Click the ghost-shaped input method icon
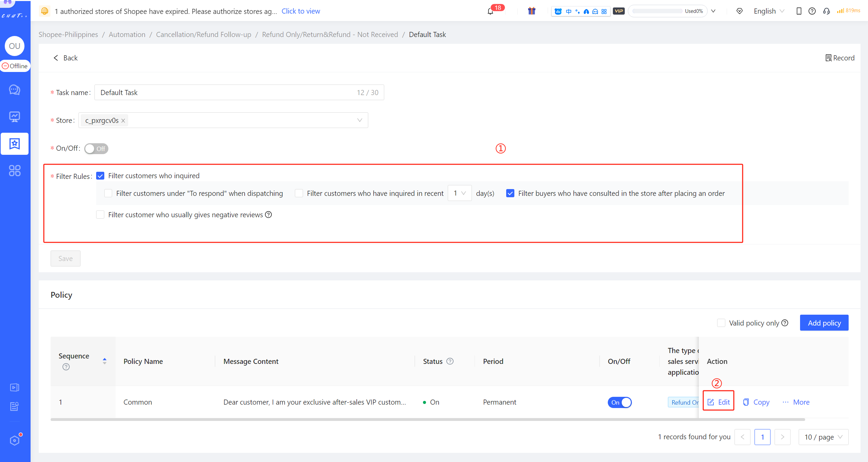Screen dimensions: 868x462 coord(595,11)
